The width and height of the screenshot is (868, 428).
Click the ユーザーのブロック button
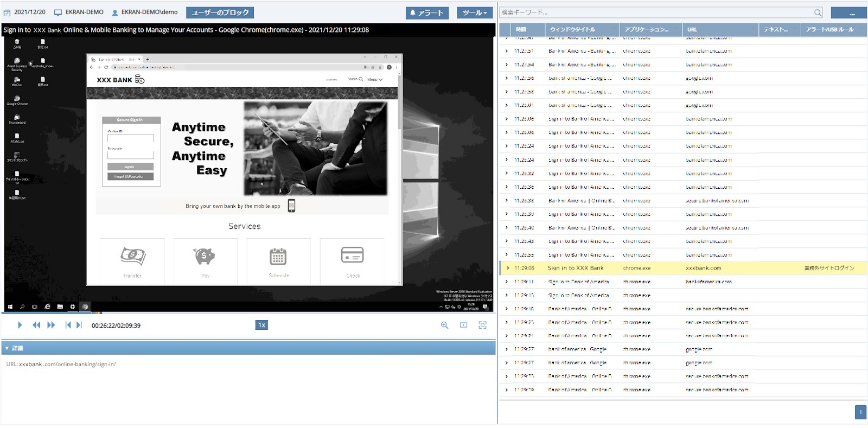point(220,12)
